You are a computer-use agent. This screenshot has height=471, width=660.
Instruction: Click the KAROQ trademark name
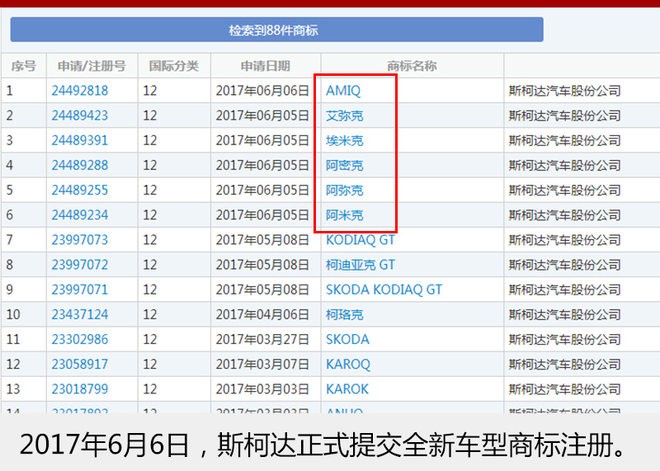pos(348,365)
